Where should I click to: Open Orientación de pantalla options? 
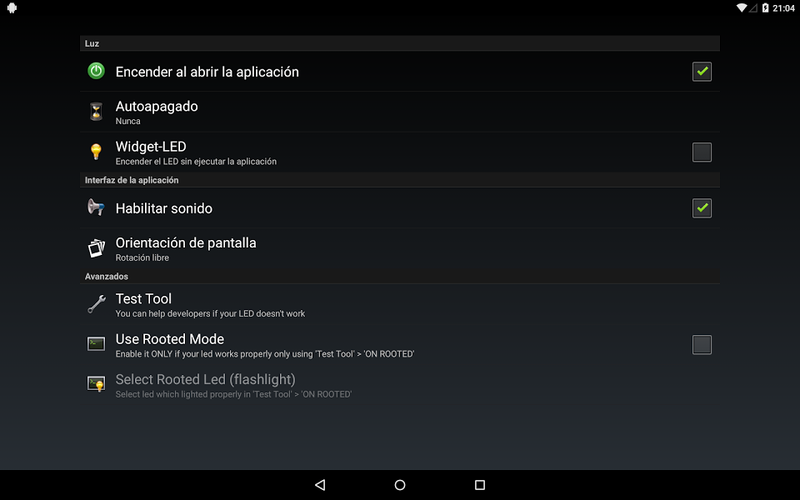pyautogui.click(x=399, y=248)
